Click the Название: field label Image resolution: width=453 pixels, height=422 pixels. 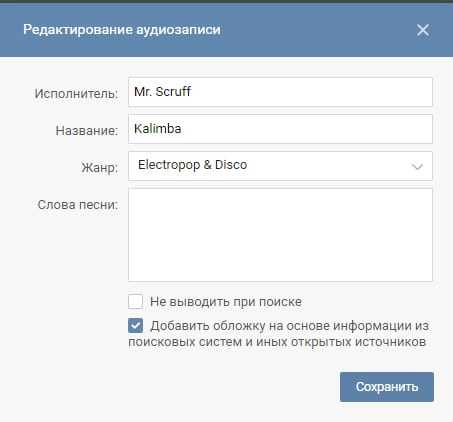pos(87,131)
